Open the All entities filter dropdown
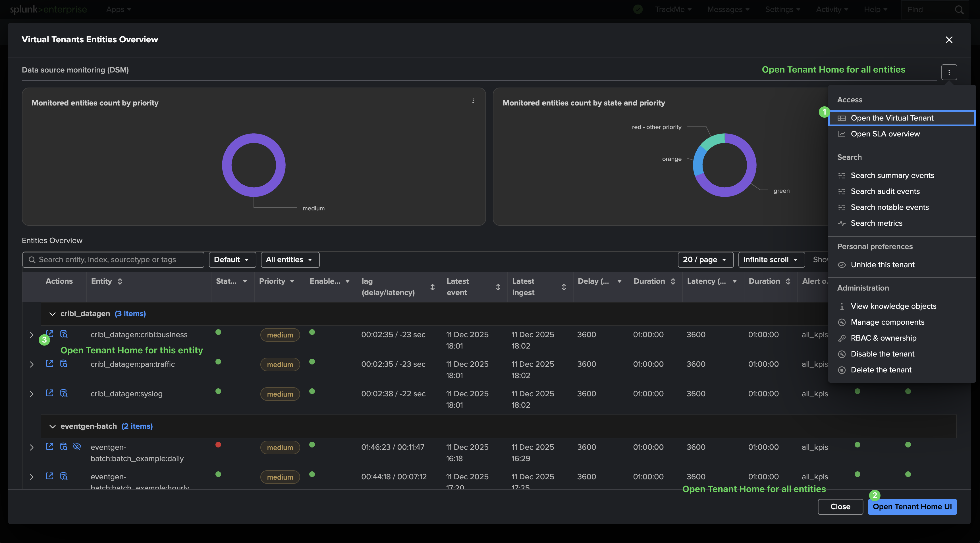The image size is (980, 543). (290, 260)
